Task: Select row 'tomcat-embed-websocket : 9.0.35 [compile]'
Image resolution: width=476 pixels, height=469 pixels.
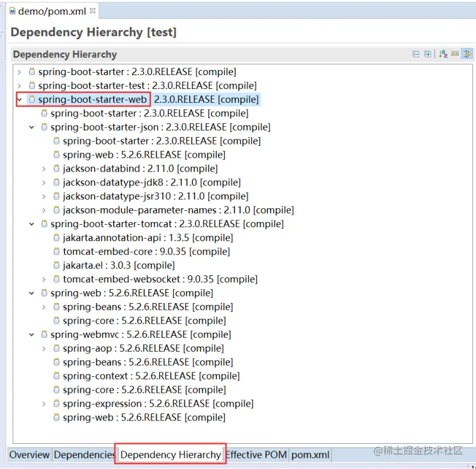Action: tap(160, 279)
